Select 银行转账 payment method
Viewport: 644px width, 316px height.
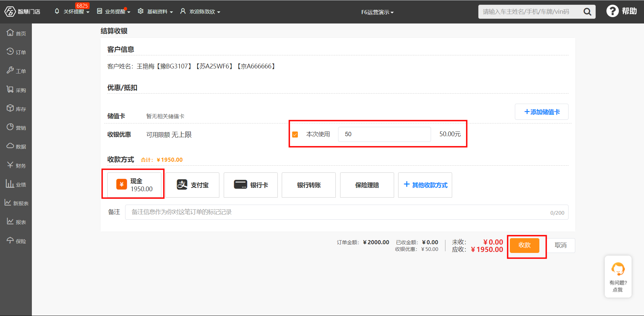(x=309, y=185)
